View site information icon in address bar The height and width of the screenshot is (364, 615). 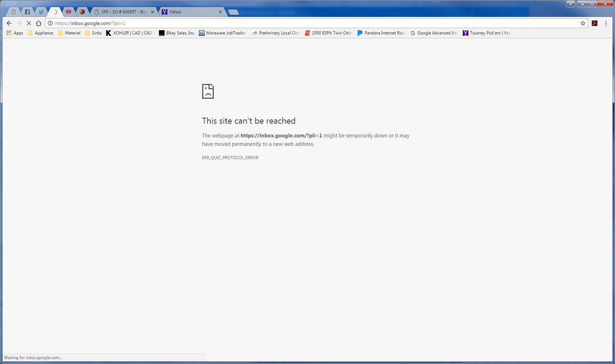(x=50, y=23)
